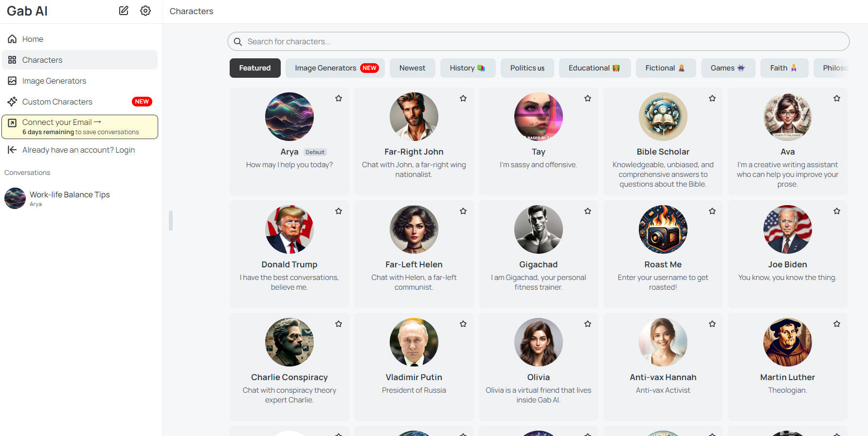Viewport: 868px width, 436px height.
Task: Click Already have an account? Login
Action: coord(80,150)
